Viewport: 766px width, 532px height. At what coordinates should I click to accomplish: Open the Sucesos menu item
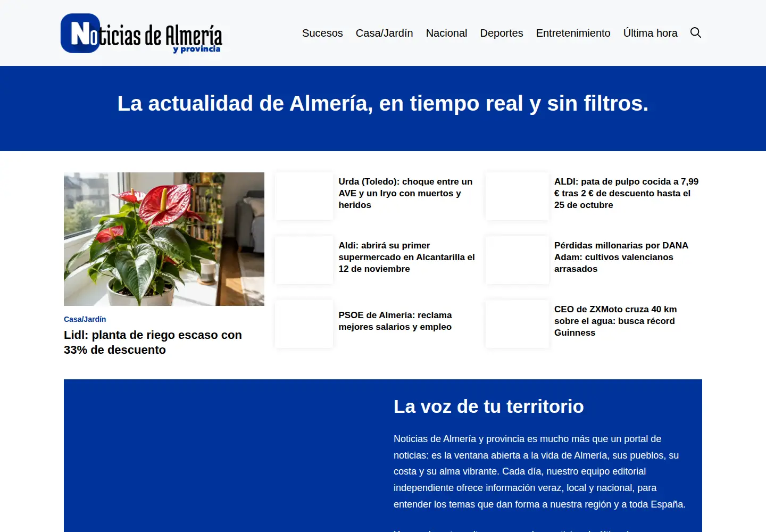pyautogui.click(x=322, y=33)
